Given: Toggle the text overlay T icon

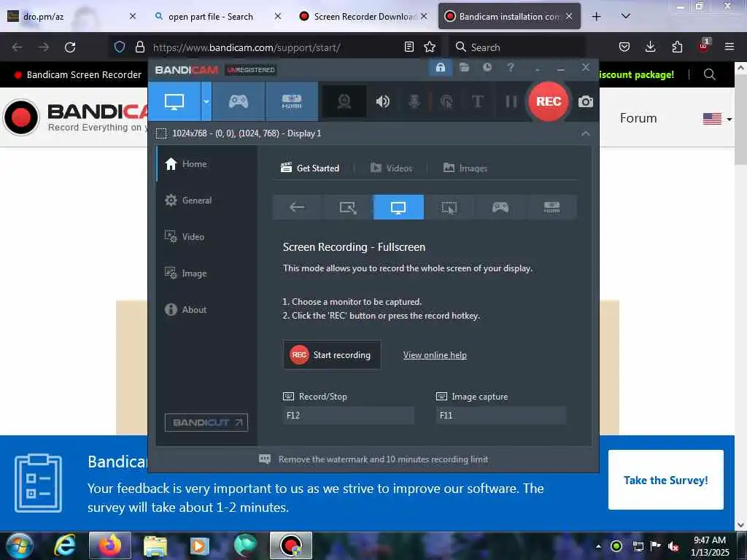Looking at the screenshot, I should (x=477, y=101).
